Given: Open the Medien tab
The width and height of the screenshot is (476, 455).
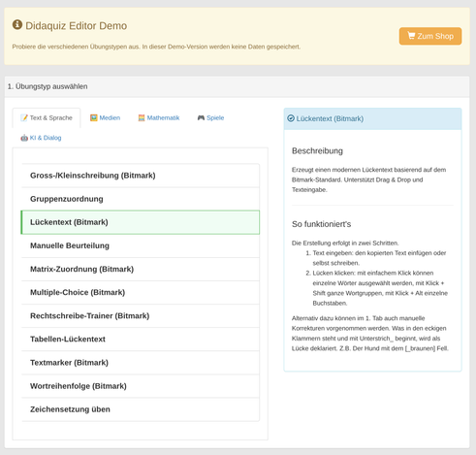Looking at the screenshot, I should click(x=105, y=117).
